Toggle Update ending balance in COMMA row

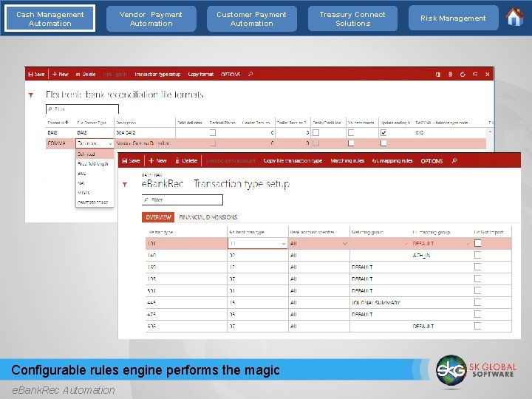pos(383,143)
